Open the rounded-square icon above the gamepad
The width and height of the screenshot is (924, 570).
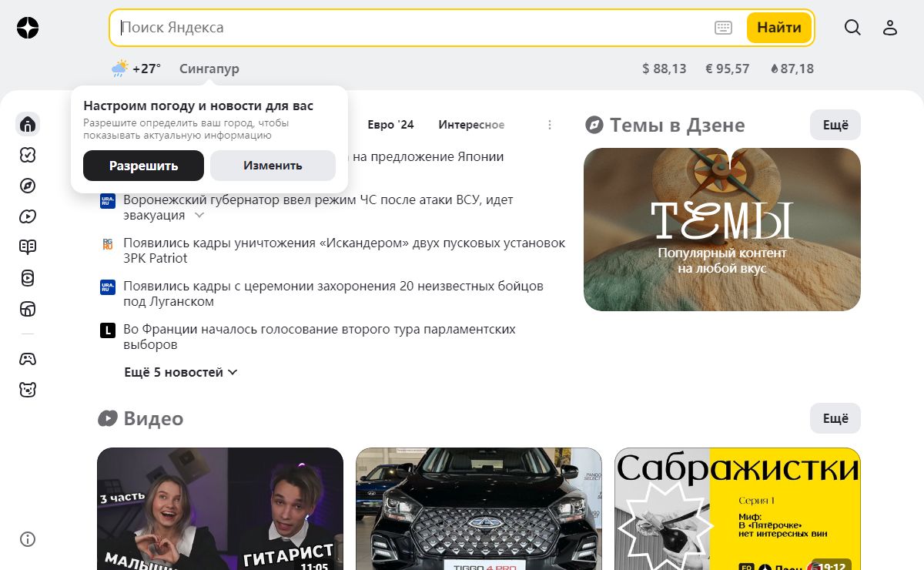click(x=28, y=309)
